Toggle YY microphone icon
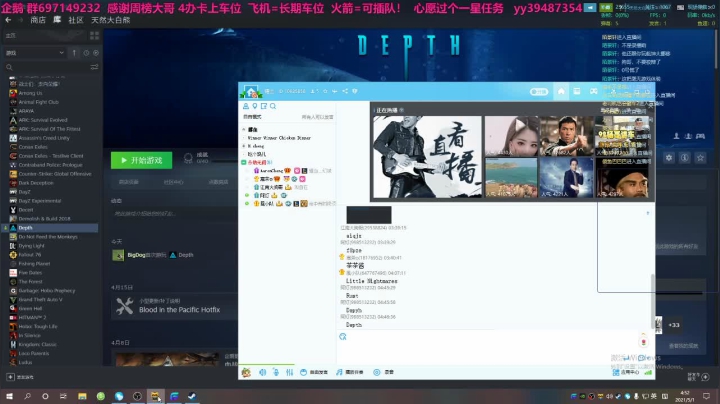Screen dimensions: 720x404 (276, 372)
